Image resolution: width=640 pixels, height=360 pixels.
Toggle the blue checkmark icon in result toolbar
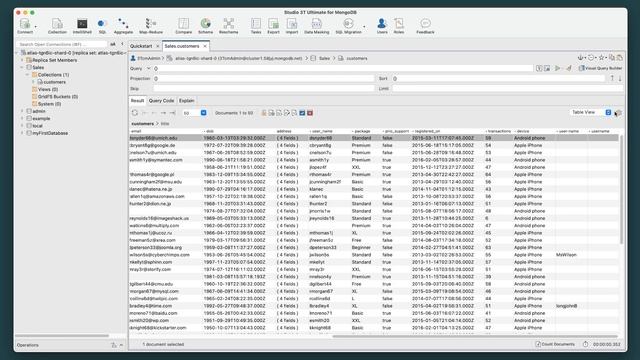[x=302, y=113]
